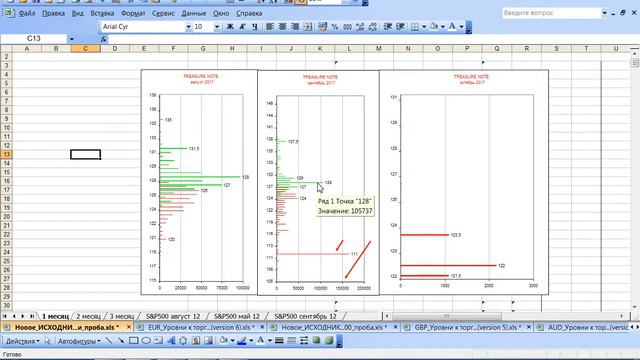Insert WordArt from the drawing toolbar
The image size is (640, 360).
(171, 341)
